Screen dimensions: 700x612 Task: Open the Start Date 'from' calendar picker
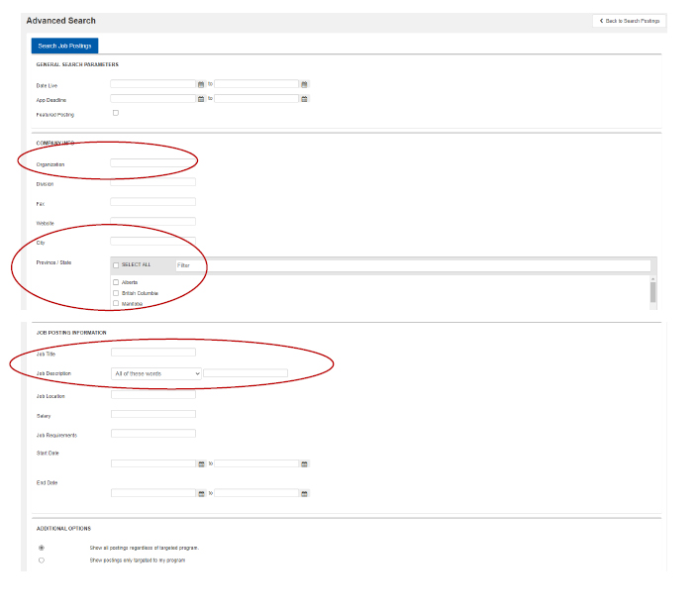[201, 463]
